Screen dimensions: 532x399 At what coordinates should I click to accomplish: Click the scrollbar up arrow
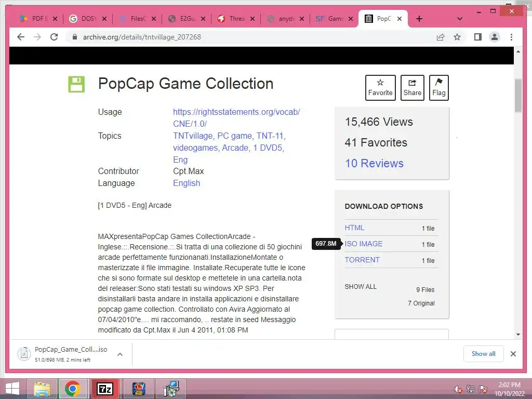(x=518, y=51)
